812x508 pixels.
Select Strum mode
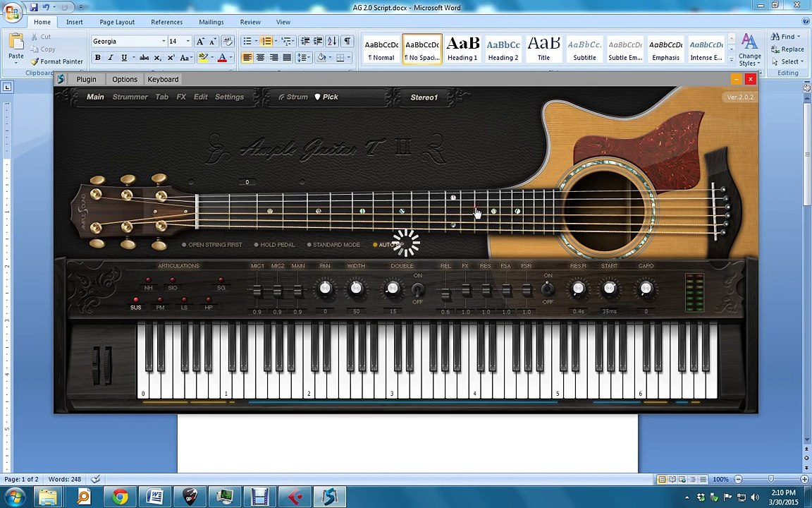point(293,97)
